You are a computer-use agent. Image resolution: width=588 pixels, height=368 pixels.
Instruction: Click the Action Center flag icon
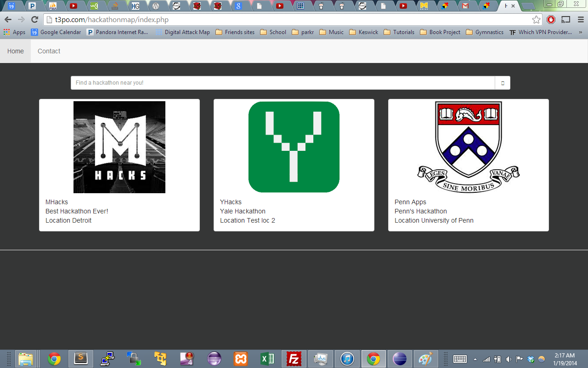[x=520, y=359]
